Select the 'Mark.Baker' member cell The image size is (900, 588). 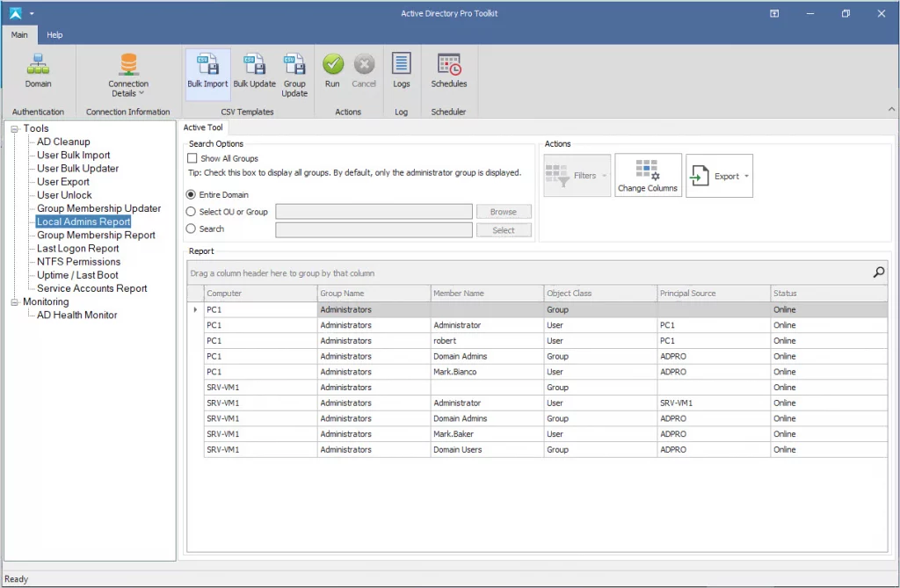[487, 434]
